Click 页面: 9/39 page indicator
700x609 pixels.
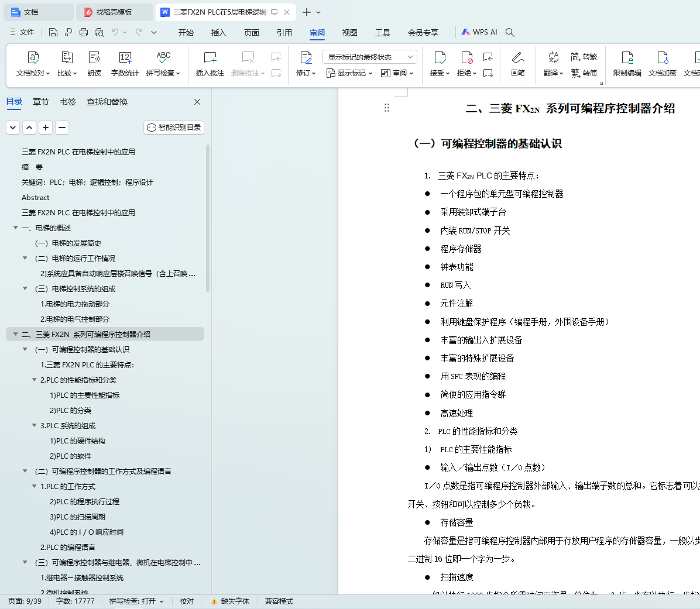25,601
